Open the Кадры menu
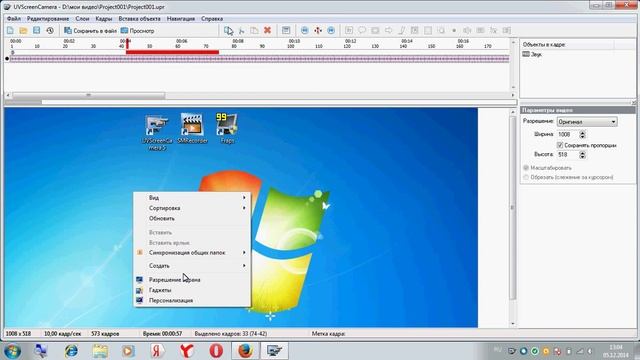 coord(104,19)
